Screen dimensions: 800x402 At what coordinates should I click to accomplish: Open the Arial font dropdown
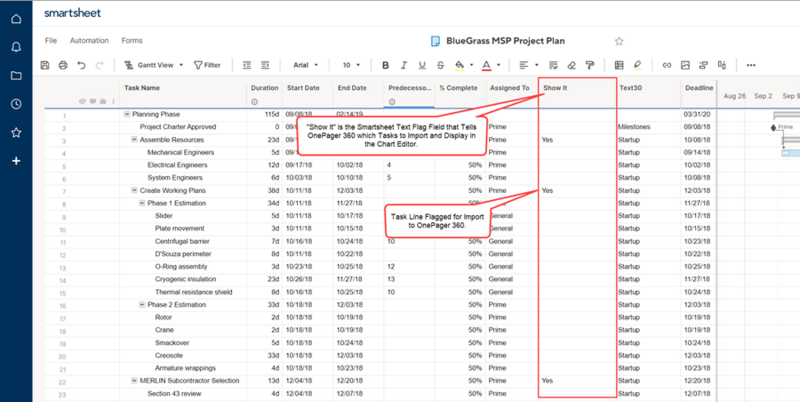point(306,65)
